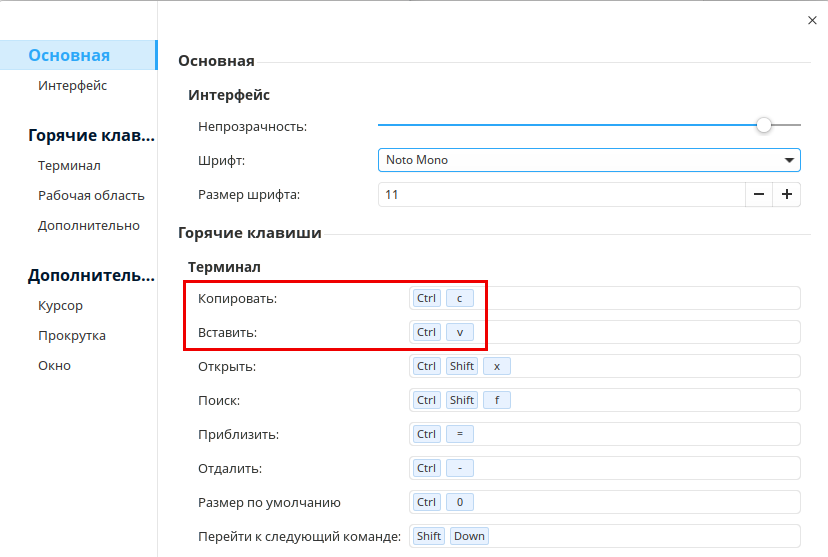Screen dimensions: 828x557
Task: Click the c key chip in Копировать row
Action: click(459, 298)
